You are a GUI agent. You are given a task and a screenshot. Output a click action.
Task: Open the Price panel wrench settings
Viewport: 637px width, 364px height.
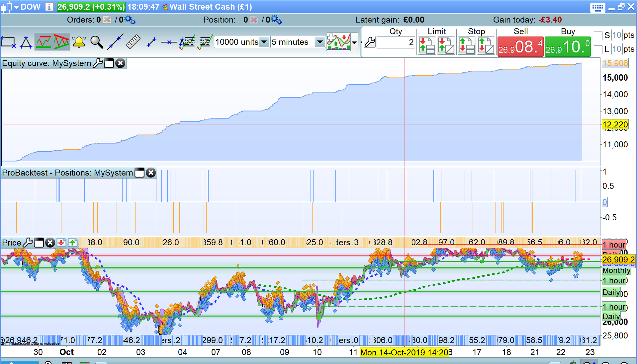click(28, 243)
